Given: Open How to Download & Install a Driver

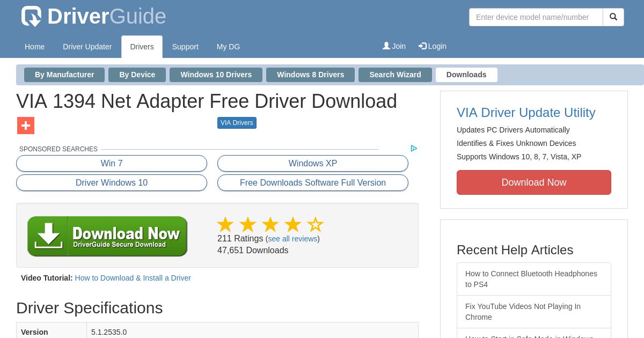Looking at the screenshot, I should tap(133, 278).
